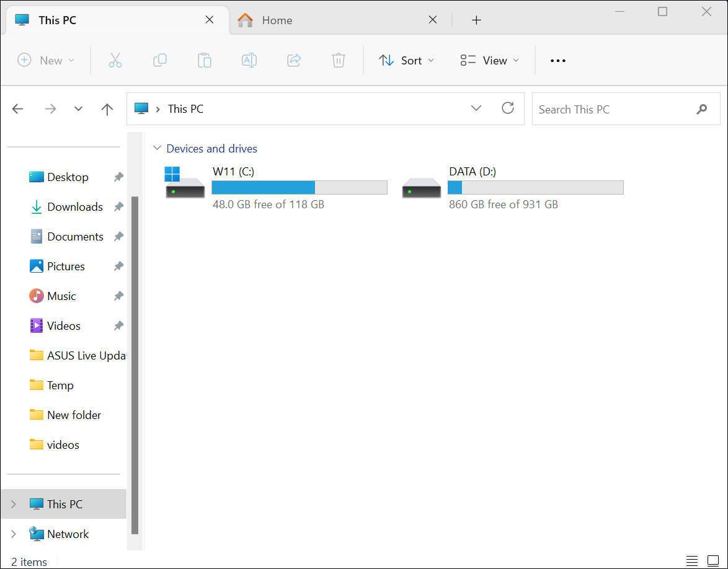Paste from clipboard via toolbar icon
This screenshot has width=728, height=569.
205,60
